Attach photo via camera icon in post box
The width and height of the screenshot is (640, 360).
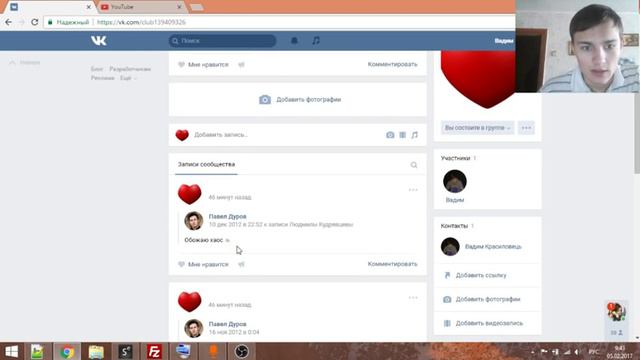point(390,135)
